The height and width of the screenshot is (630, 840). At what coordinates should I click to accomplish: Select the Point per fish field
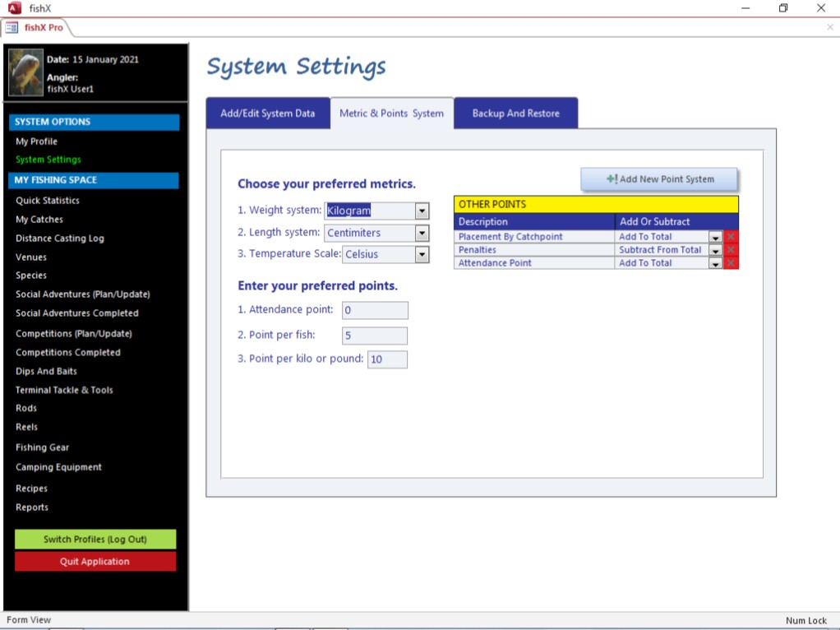pos(375,336)
